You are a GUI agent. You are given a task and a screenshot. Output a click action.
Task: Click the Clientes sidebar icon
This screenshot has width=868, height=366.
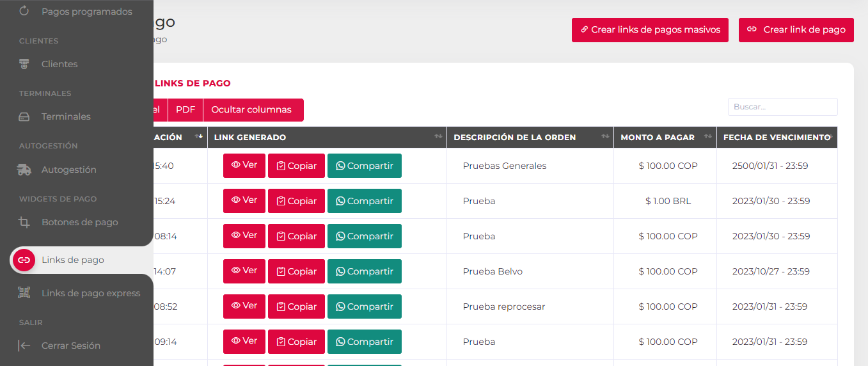coord(24,64)
